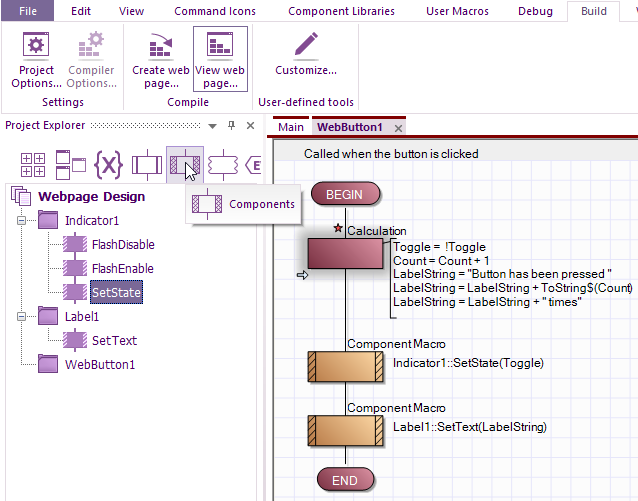Open the Command Icons ribbon tab
The image size is (638, 501).
click(215, 11)
